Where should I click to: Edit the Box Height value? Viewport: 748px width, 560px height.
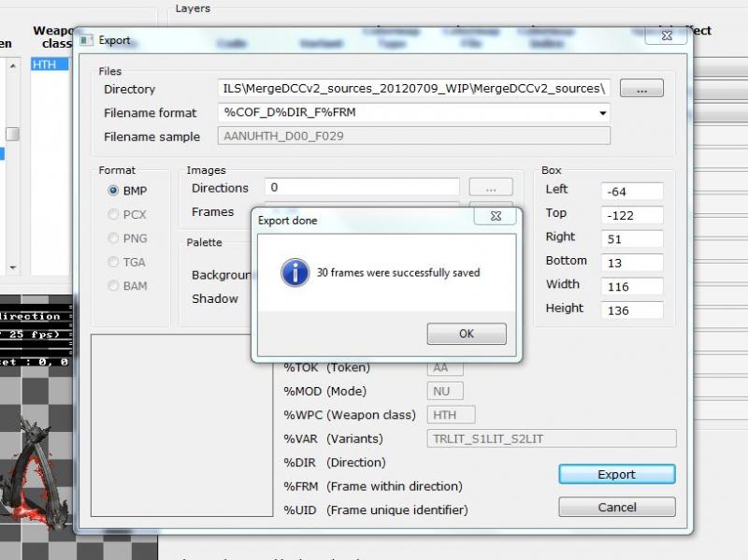coord(632,310)
